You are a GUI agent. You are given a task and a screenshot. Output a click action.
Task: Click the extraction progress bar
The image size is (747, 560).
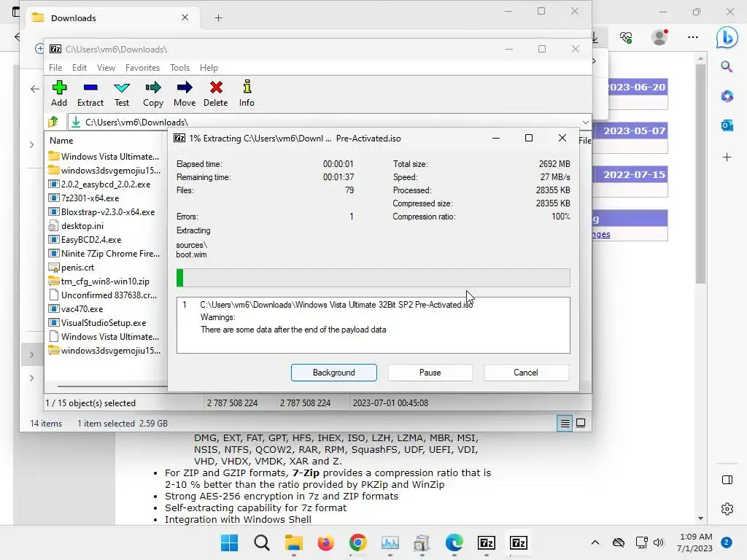373,278
